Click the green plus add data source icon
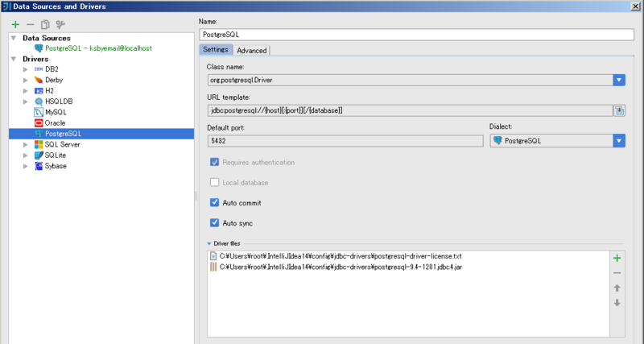Screen dimensions: 644x344 (15, 25)
